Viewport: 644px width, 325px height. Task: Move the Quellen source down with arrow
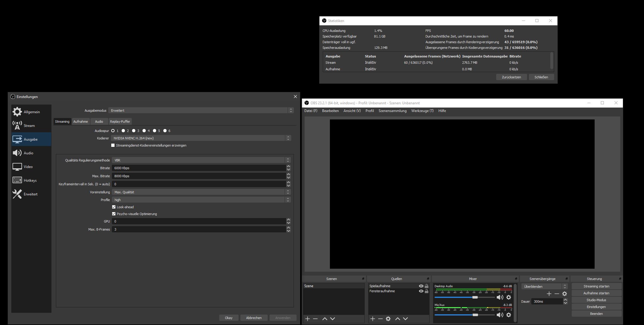[x=405, y=319]
